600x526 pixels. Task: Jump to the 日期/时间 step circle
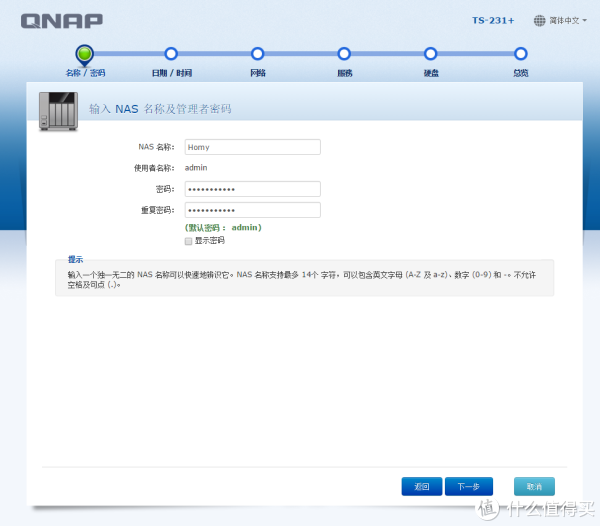(171, 54)
